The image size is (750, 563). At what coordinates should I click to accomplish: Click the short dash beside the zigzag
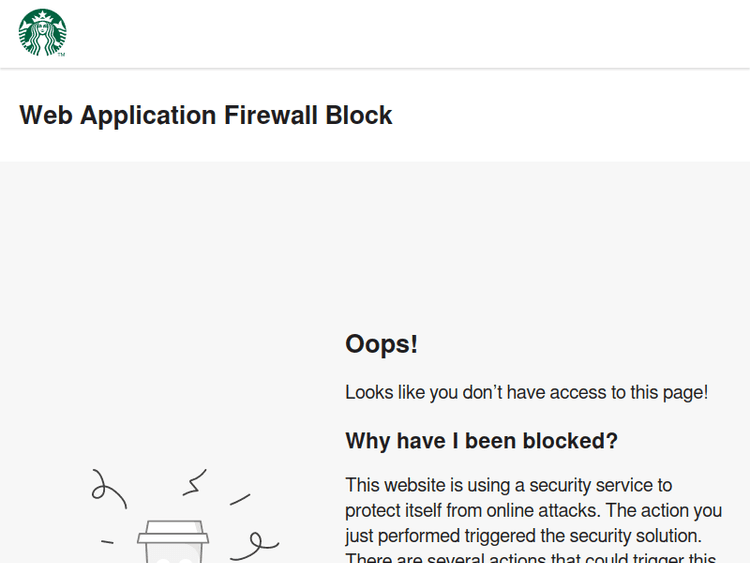click(x=240, y=498)
